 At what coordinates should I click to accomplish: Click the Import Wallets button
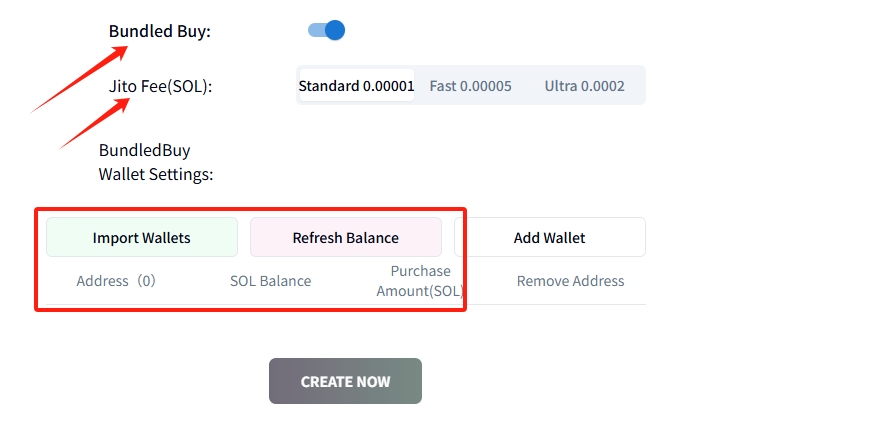pos(142,238)
